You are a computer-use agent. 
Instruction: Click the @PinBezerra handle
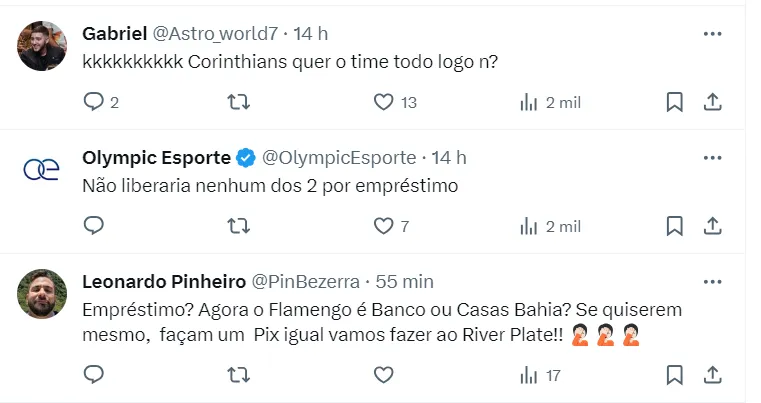click(306, 282)
